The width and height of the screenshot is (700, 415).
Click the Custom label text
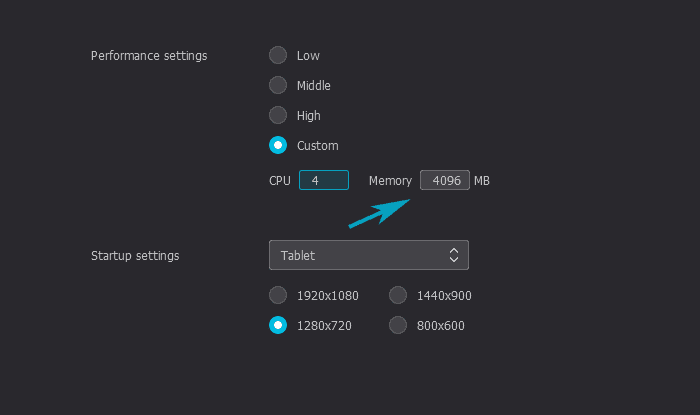pyautogui.click(x=317, y=146)
